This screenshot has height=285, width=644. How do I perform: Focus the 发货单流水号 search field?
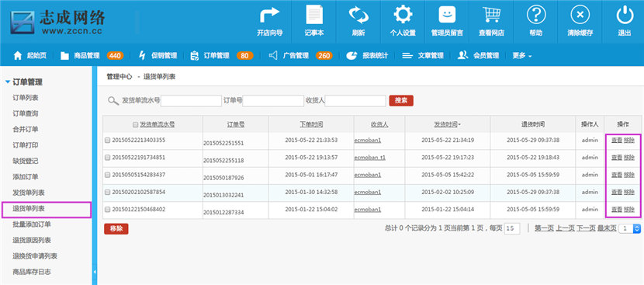pos(191,101)
